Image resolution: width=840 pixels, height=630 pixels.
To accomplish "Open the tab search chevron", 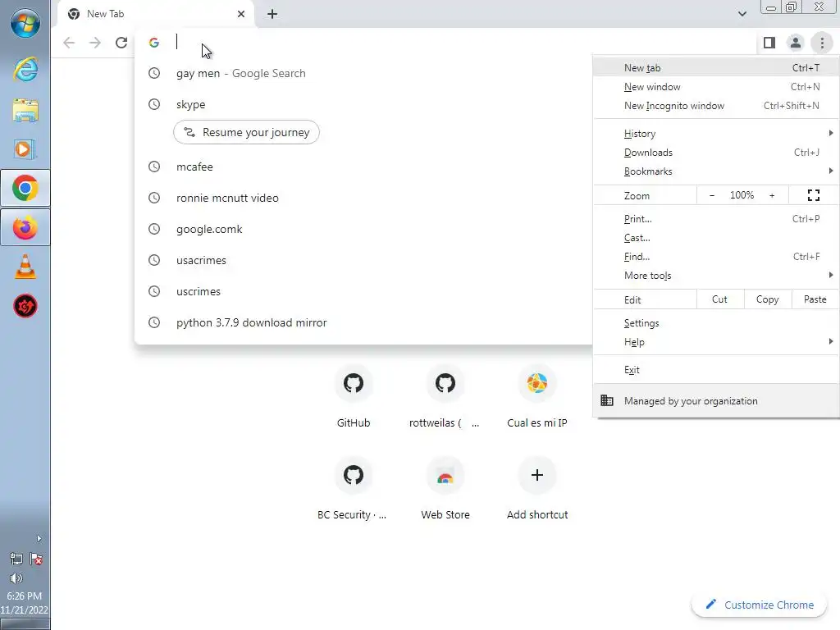I will (742, 14).
